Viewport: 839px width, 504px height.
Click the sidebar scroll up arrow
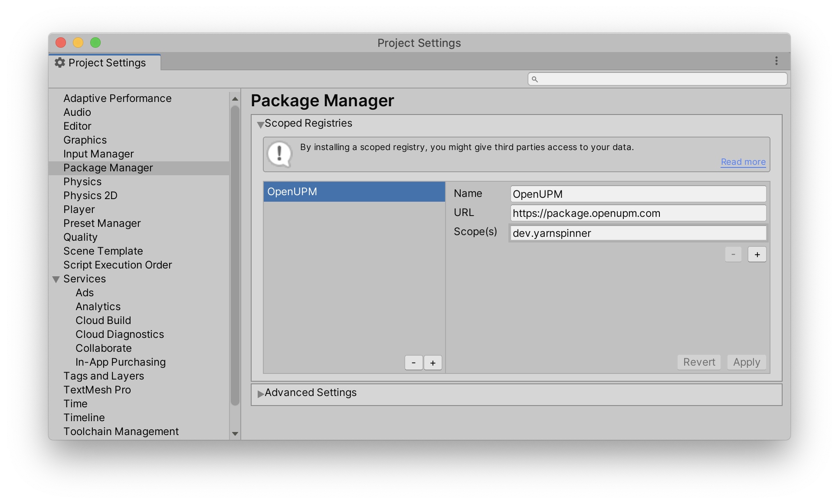pyautogui.click(x=235, y=99)
